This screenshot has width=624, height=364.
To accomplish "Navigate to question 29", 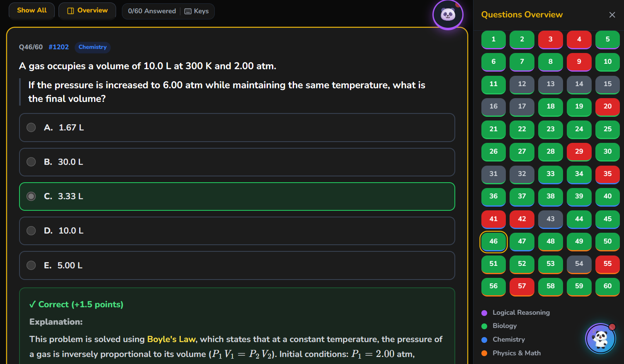I will 579,152.
